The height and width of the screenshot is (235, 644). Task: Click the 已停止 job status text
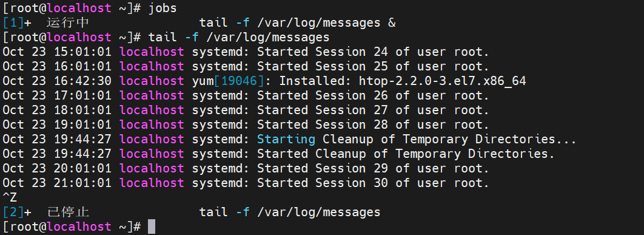click(x=68, y=212)
